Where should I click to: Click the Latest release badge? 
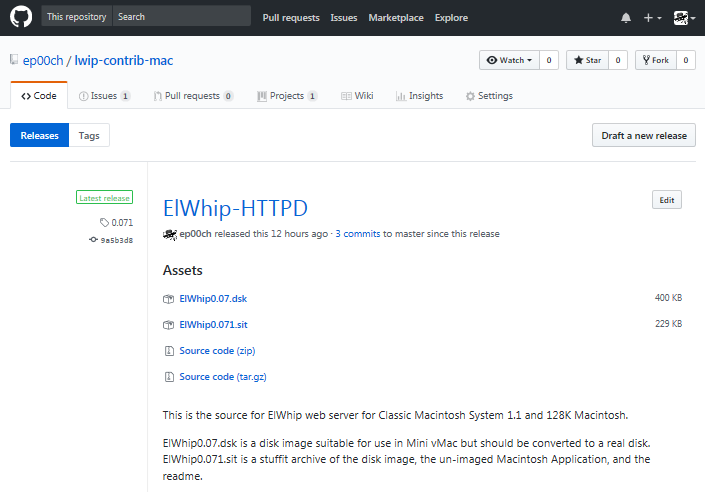pos(104,197)
